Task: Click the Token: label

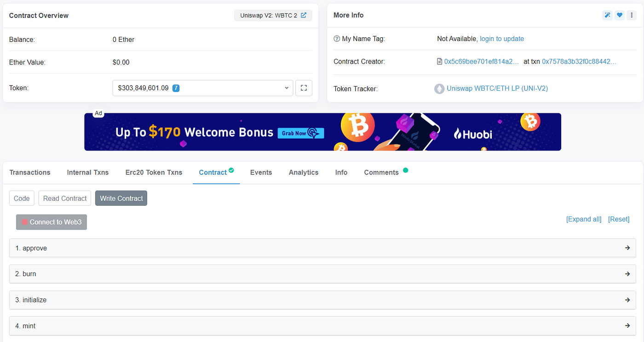Action: 19,88
